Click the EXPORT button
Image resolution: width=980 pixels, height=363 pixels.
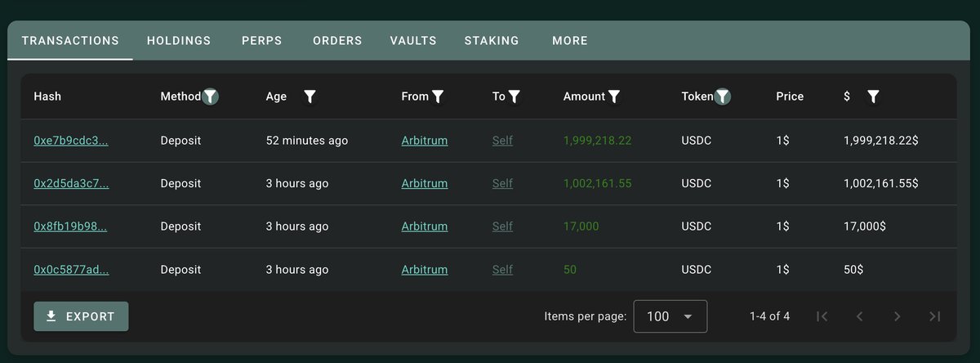coord(81,316)
